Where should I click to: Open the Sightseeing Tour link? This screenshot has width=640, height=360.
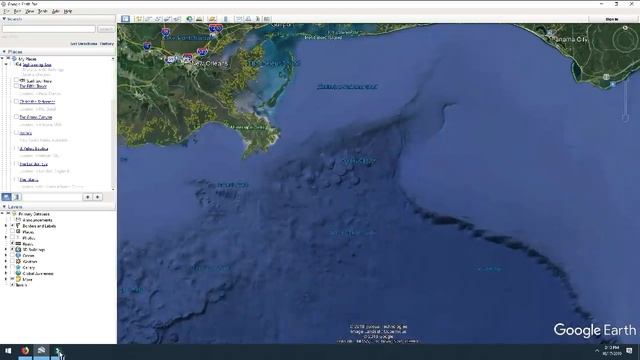37,65
